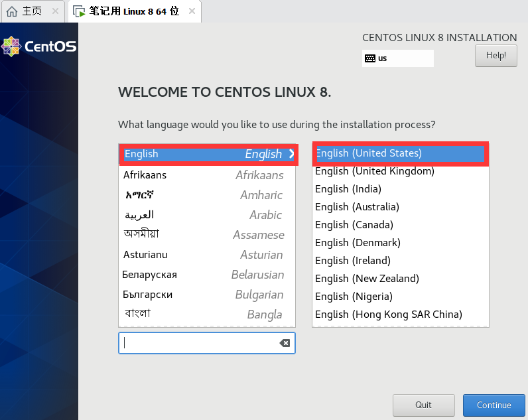Select English (United Kingdom) locale
This screenshot has width=528, height=420.
(401, 171)
